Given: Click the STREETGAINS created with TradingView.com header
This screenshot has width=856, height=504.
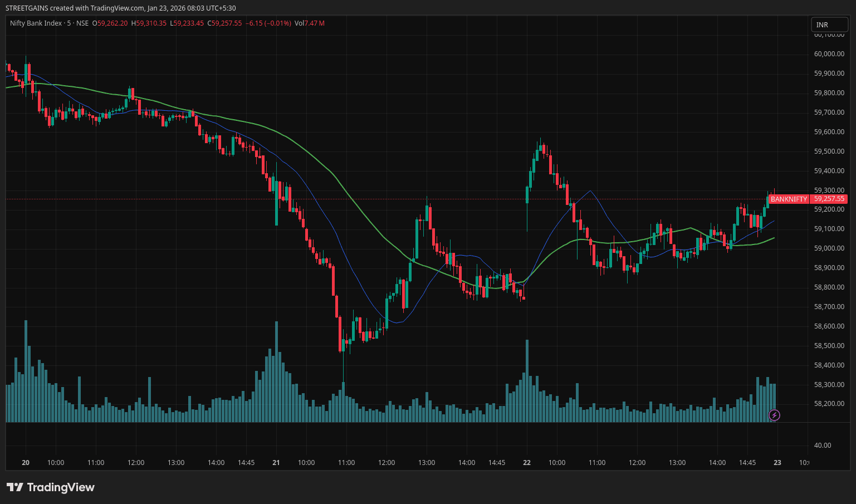Looking at the screenshot, I should 120,8.
